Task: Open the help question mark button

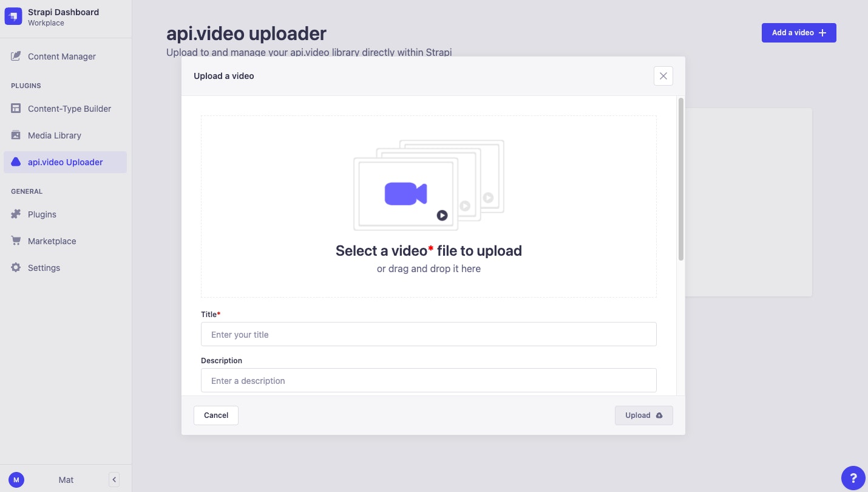Action: pyautogui.click(x=853, y=478)
